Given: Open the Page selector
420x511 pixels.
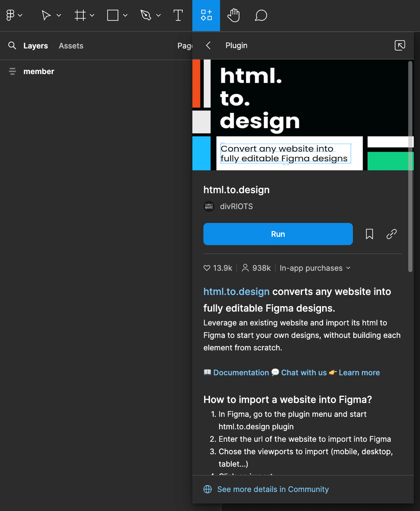Looking at the screenshot, I should 185,46.
